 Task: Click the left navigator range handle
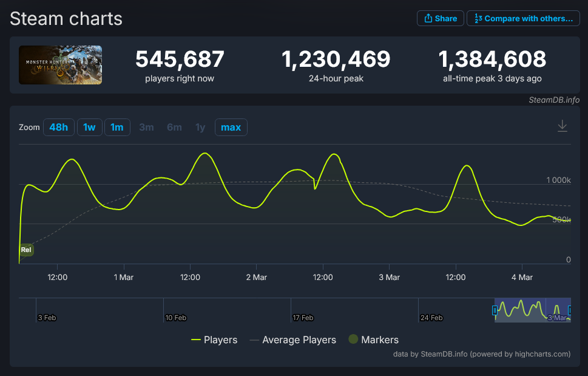click(495, 310)
